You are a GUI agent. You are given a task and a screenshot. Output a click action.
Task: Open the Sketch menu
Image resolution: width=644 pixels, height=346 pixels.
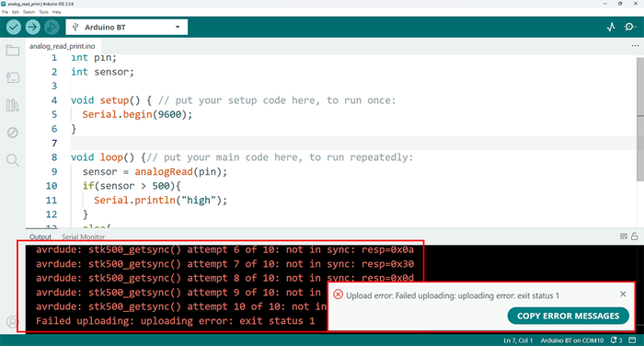pyautogui.click(x=29, y=12)
